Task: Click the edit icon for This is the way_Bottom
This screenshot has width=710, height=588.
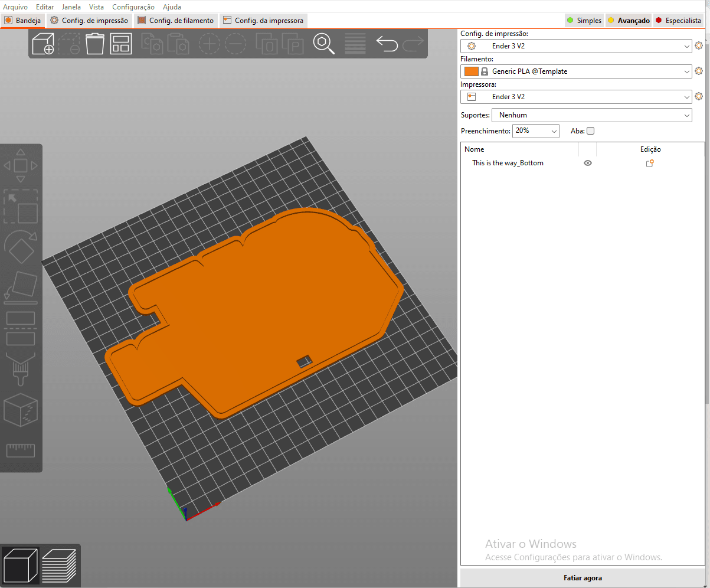Action: 650,164
